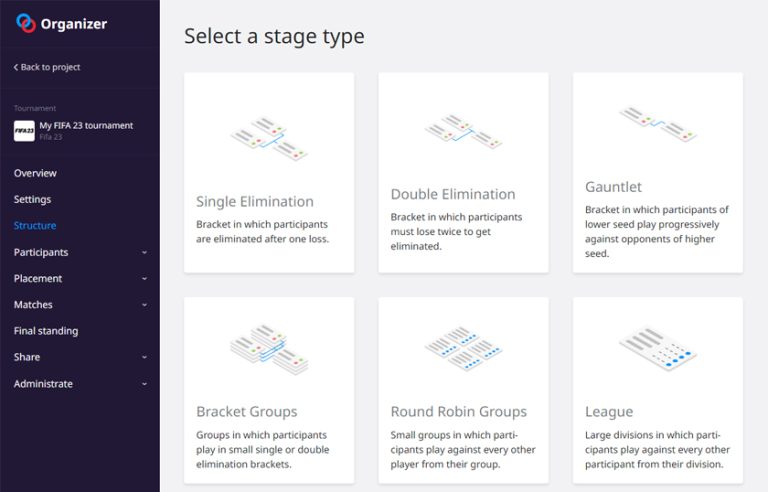Image resolution: width=768 pixels, height=492 pixels.
Task: Open the Overview sidebar item
Action: (35, 173)
